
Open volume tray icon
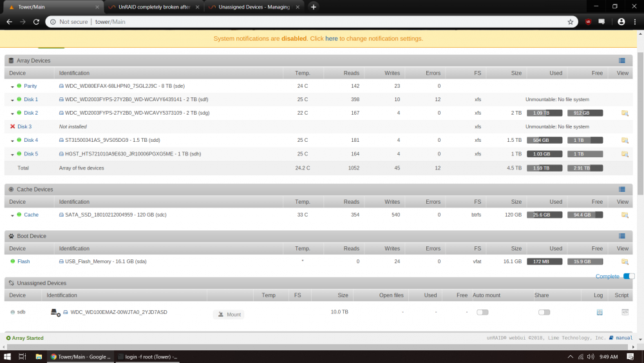coord(591,357)
